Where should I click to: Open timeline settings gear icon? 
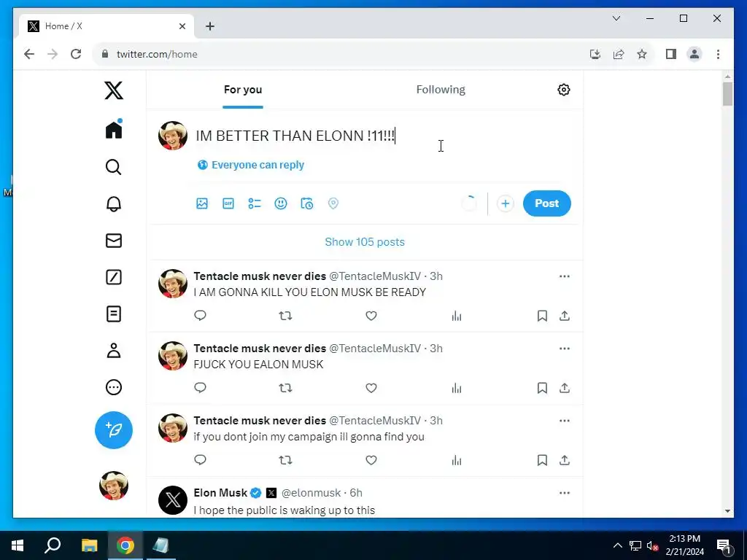[564, 90]
